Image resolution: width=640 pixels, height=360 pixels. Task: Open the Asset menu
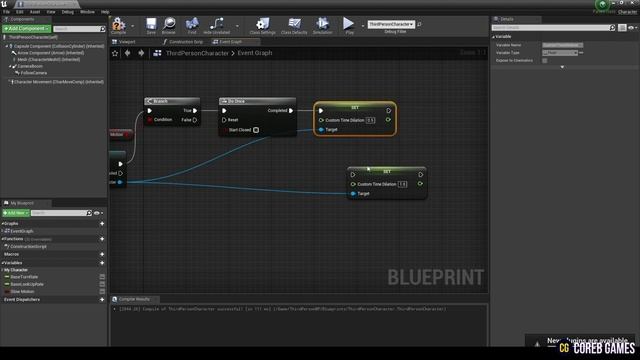[x=35, y=12]
